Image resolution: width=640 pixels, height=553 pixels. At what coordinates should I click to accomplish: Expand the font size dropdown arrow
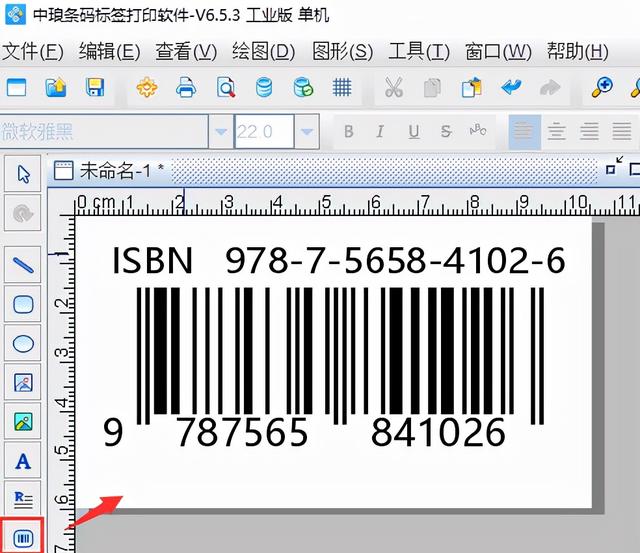tap(307, 131)
